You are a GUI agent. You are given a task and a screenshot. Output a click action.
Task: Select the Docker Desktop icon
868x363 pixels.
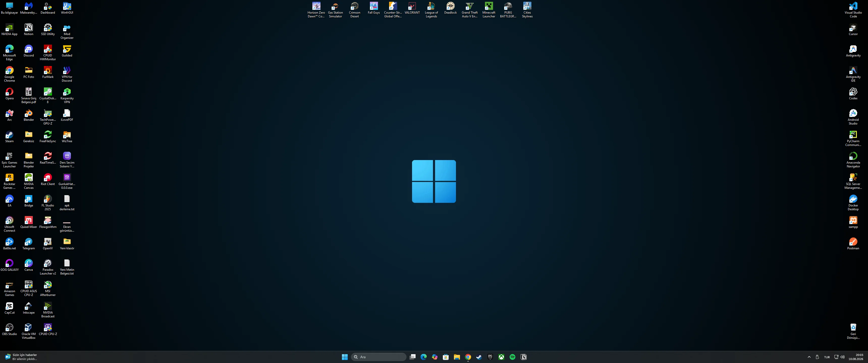853,203
